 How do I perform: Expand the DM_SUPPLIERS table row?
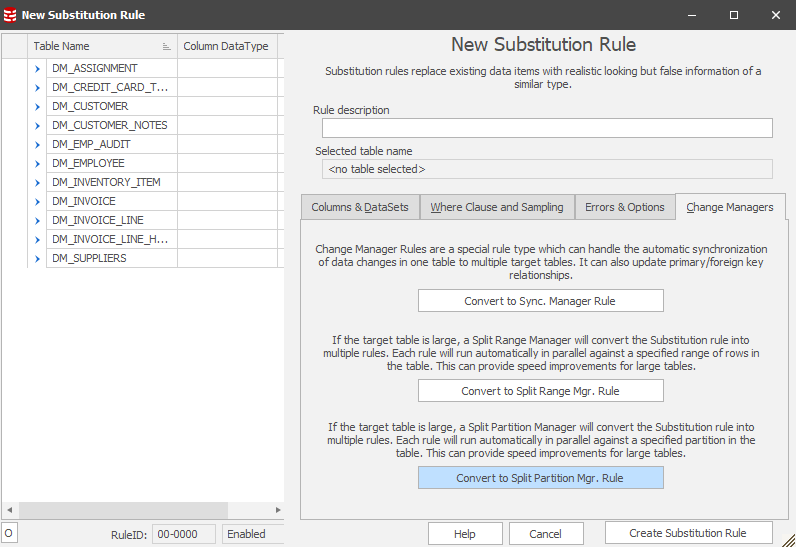38,258
